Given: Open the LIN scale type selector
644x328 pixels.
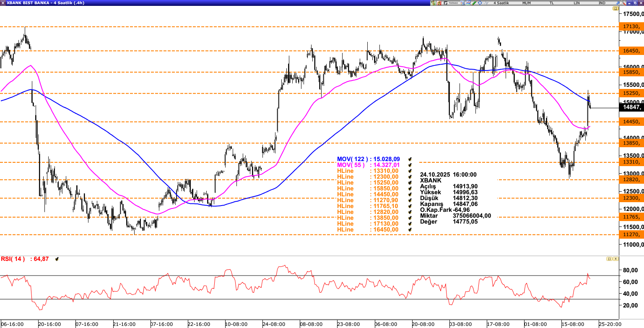Looking at the screenshot, I should [577, 3].
